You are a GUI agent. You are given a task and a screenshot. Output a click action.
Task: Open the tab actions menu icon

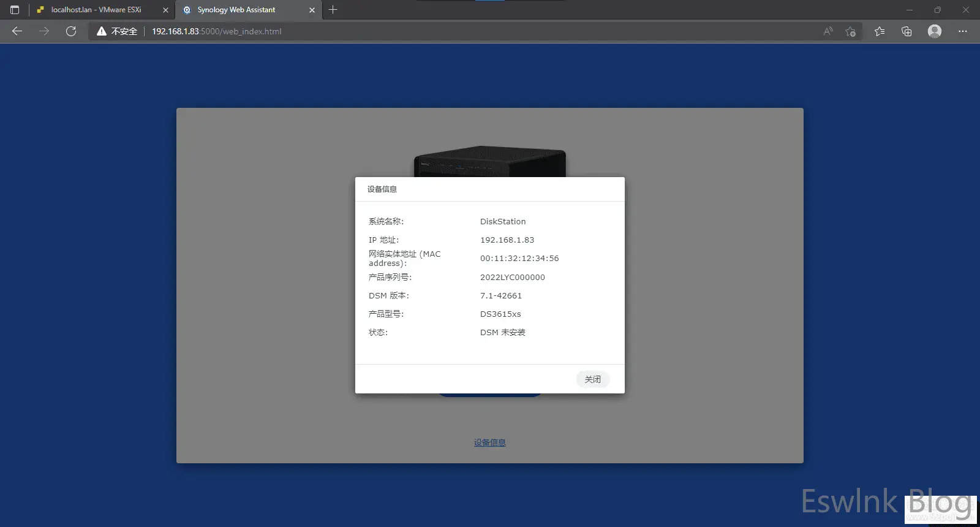15,10
